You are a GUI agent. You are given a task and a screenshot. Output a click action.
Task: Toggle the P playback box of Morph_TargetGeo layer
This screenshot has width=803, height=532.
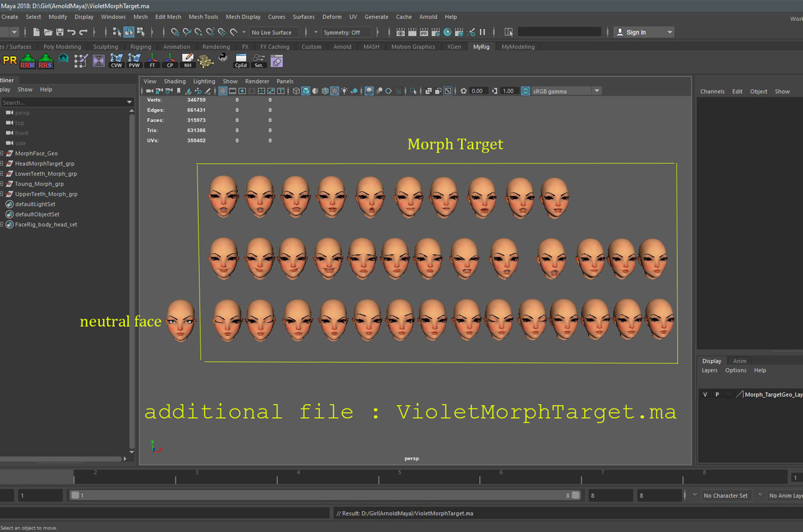point(717,394)
